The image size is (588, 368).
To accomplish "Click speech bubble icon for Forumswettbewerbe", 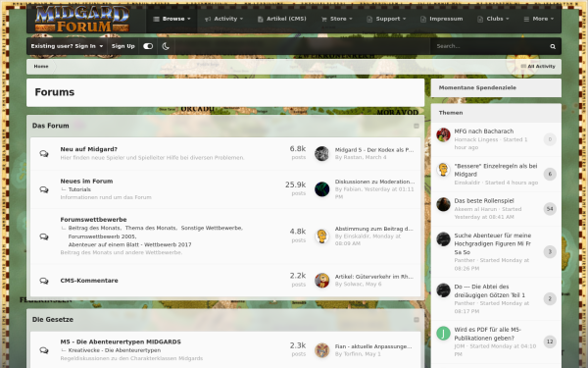I will tap(44, 237).
